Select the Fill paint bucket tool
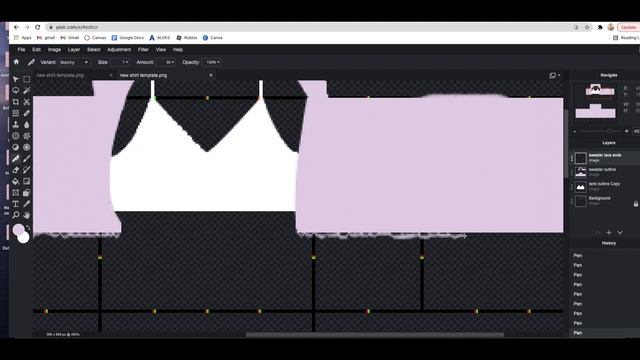 [x=16, y=181]
